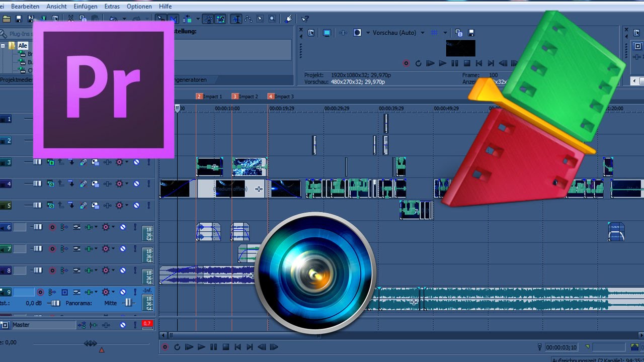Click the Open project folder icon
Viewport: 644px width, 362px height.
pyautogui.click(x=7, y=19)
